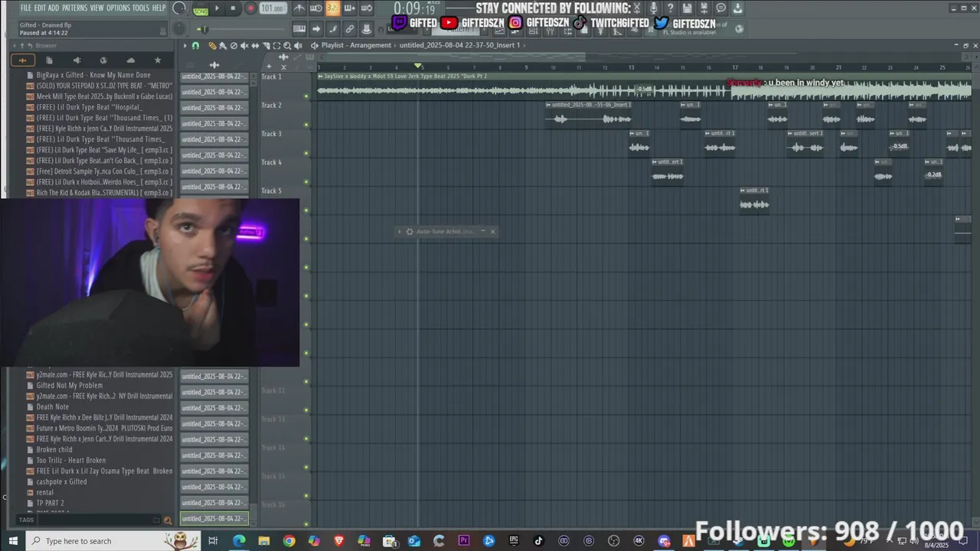
Task: Open the PATTERNS menu
Action: coord(74,8)
